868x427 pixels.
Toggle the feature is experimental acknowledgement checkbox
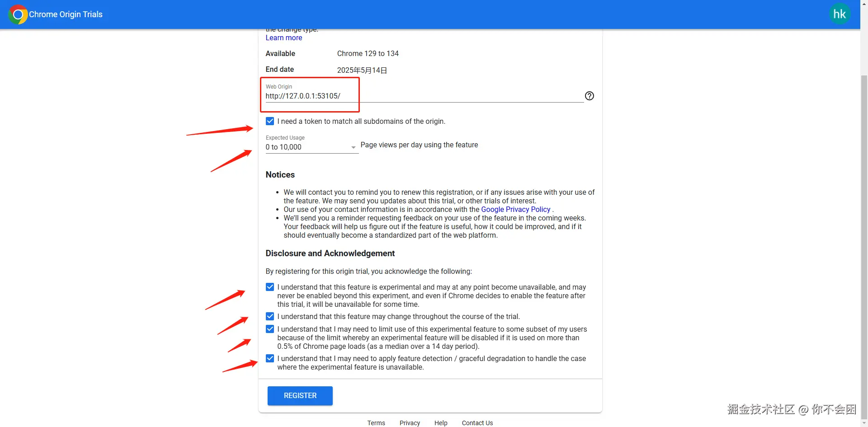[270, 287]
